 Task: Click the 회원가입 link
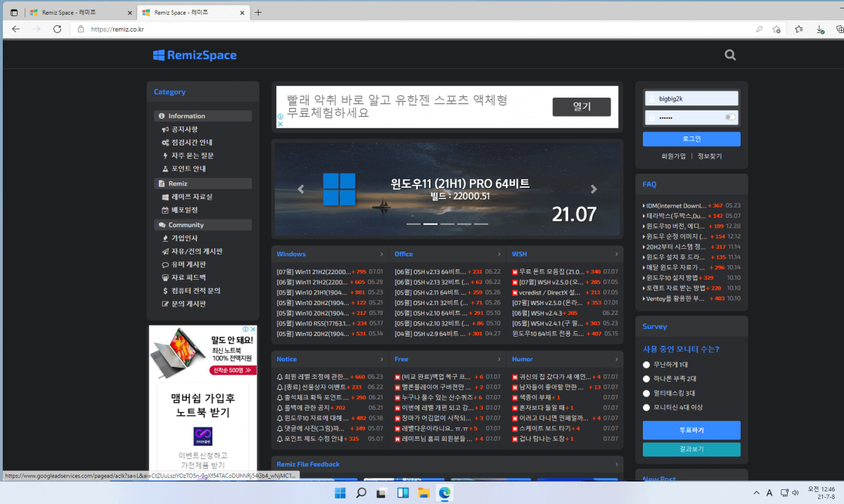click(674, 156)
